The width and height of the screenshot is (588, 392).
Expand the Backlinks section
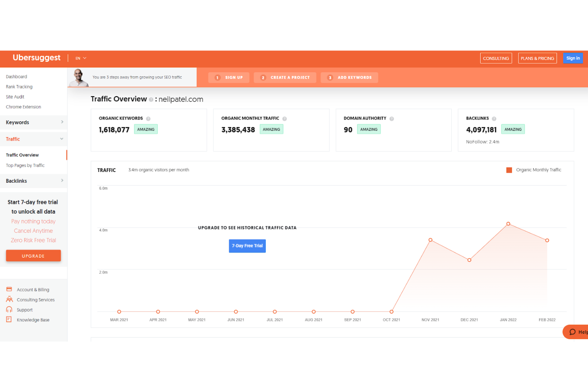click(33, 181)
